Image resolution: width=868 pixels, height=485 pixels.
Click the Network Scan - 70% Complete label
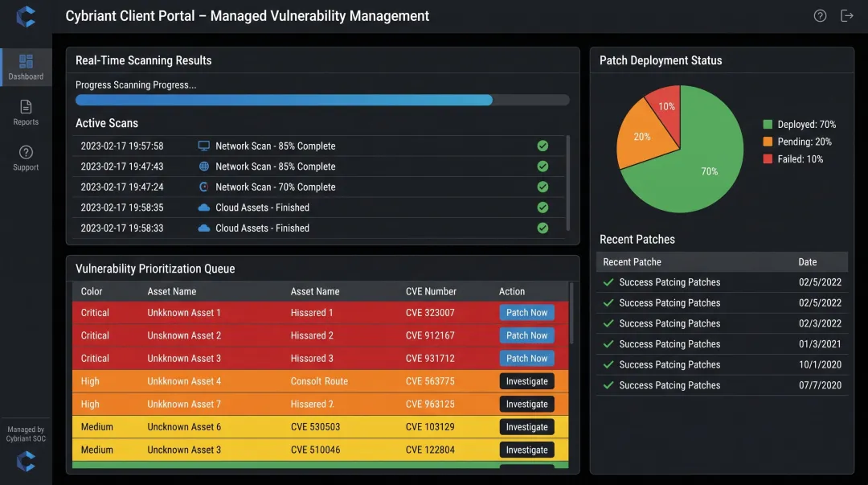coord(275,187)
